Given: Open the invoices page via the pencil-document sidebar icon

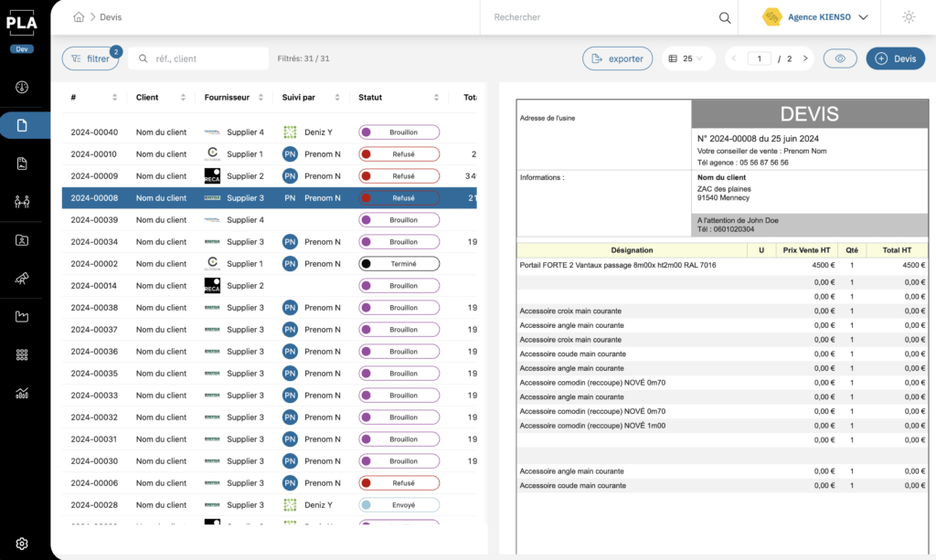Looking at the screenshot, I should tap(21, 163).
